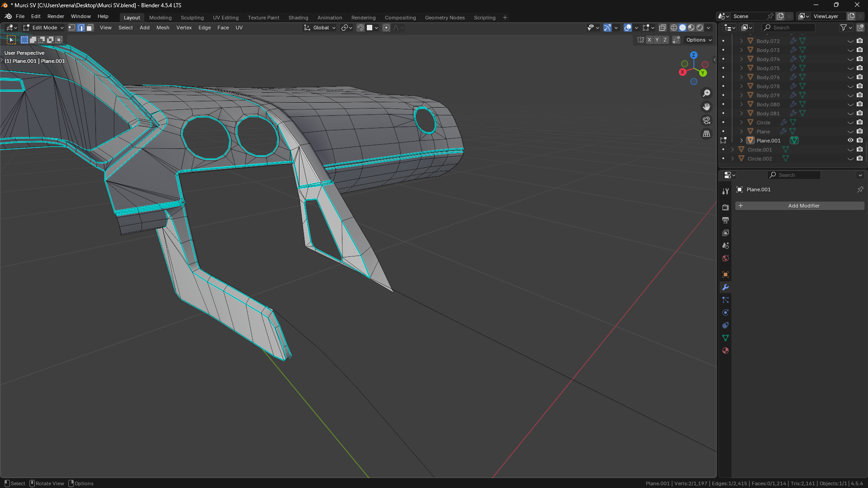Click the pan view hand icon
Viewport: 868px width, 488px height.
(x=706, y=107)
